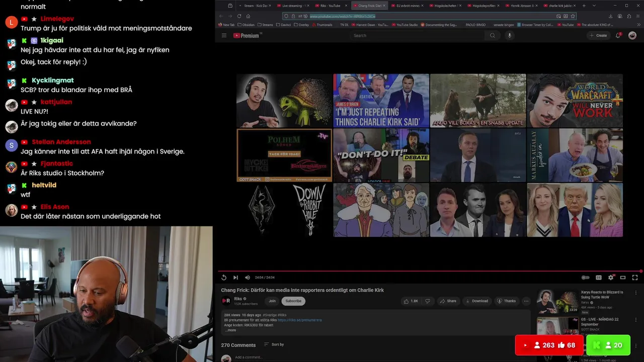Viewport: 644px width, 362px height.
Task: Switch to charlie kirk jublei tab
Action: [560, 6]
